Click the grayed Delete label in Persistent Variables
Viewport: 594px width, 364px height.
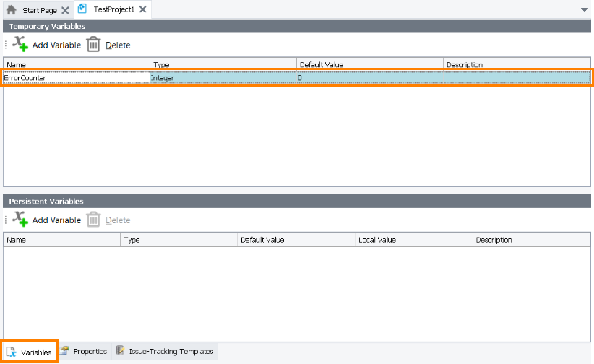pos(118,220)
